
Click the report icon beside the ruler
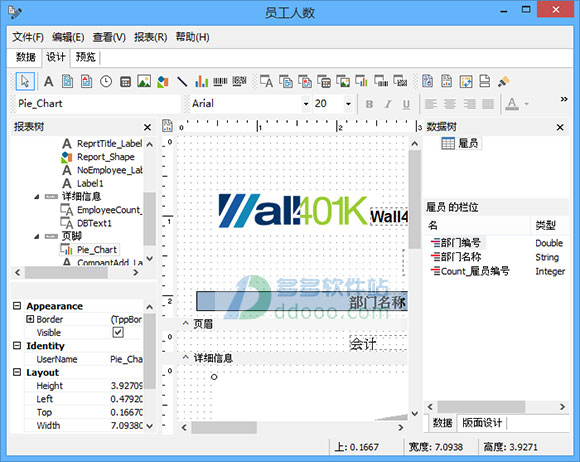[167, 126]
